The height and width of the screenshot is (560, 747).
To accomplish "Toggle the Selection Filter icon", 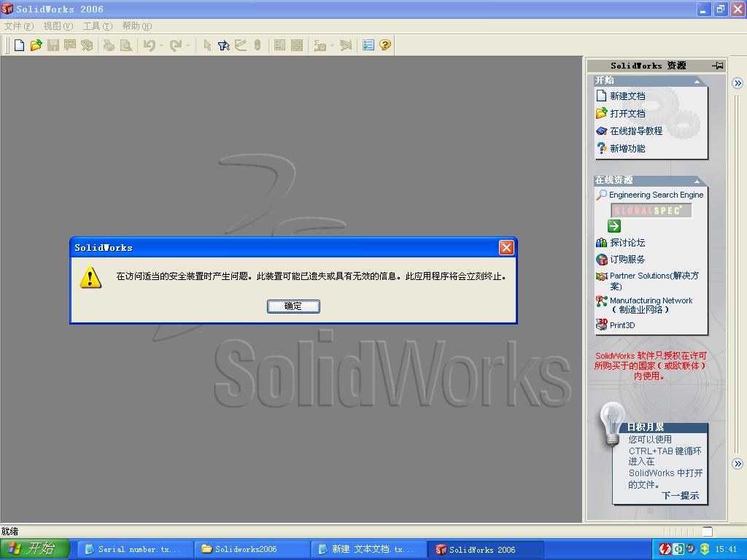I will tap(223, 45).
